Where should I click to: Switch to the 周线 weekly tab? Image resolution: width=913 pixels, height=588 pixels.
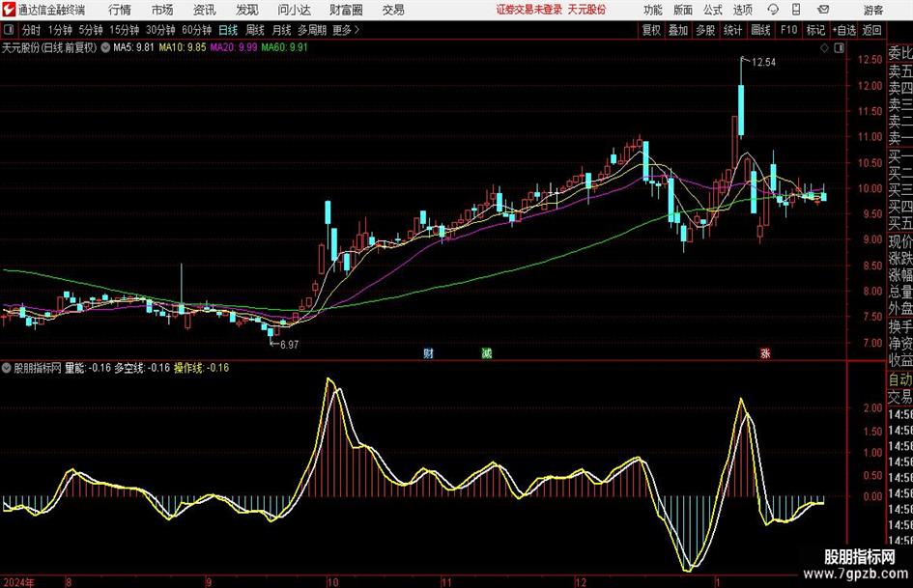pyautogui.click(x=254, y=30)
